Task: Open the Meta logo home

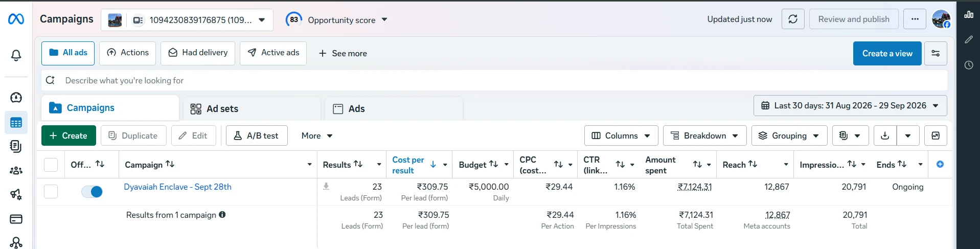Action: pos(16,19)
